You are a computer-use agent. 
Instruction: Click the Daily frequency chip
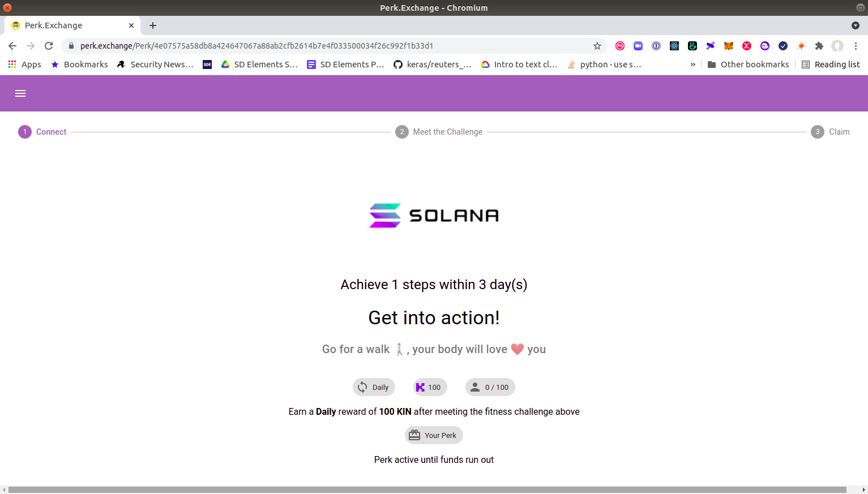coord(374,387)
